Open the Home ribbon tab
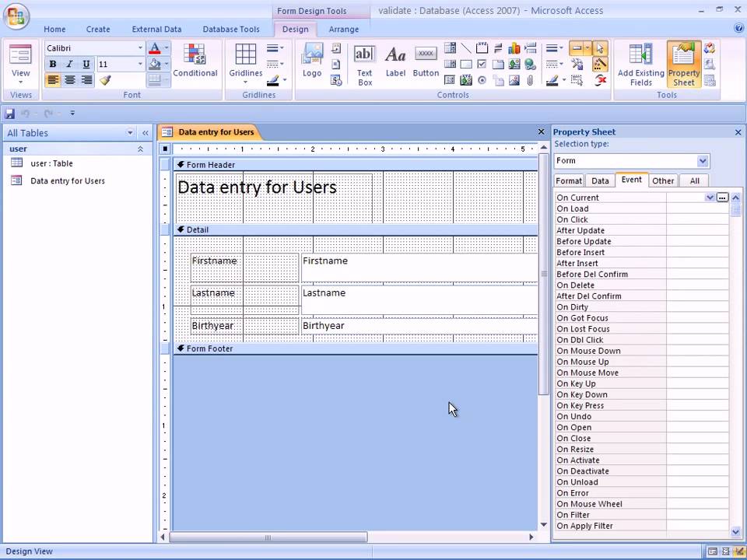The height and width of the screenshot is (560, 747). pyautogui.click(x=54, y=29)
